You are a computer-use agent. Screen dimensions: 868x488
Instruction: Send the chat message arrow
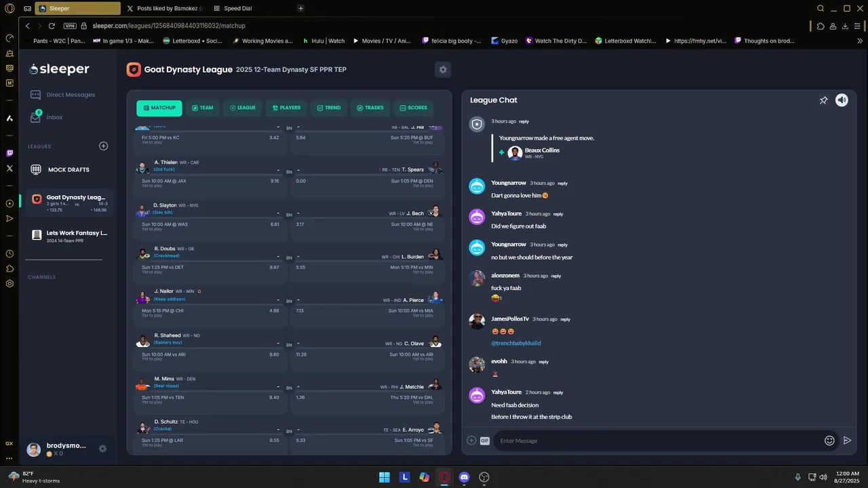[x=847, y=441]
